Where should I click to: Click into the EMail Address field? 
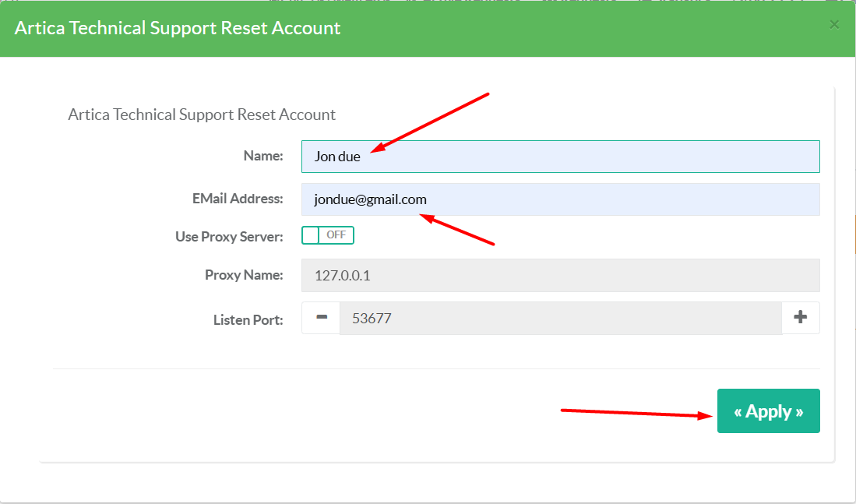560,199
